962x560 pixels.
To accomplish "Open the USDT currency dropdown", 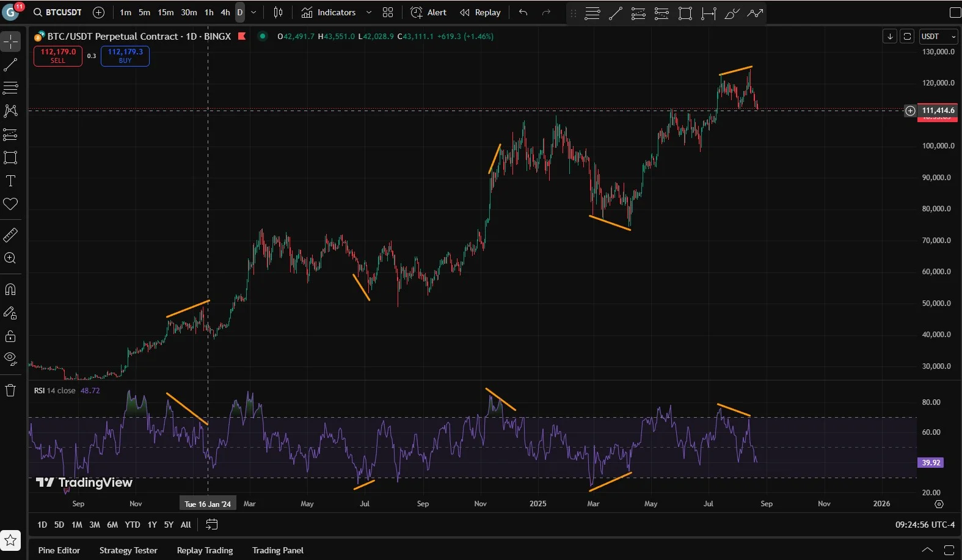I will coord(938,37).
